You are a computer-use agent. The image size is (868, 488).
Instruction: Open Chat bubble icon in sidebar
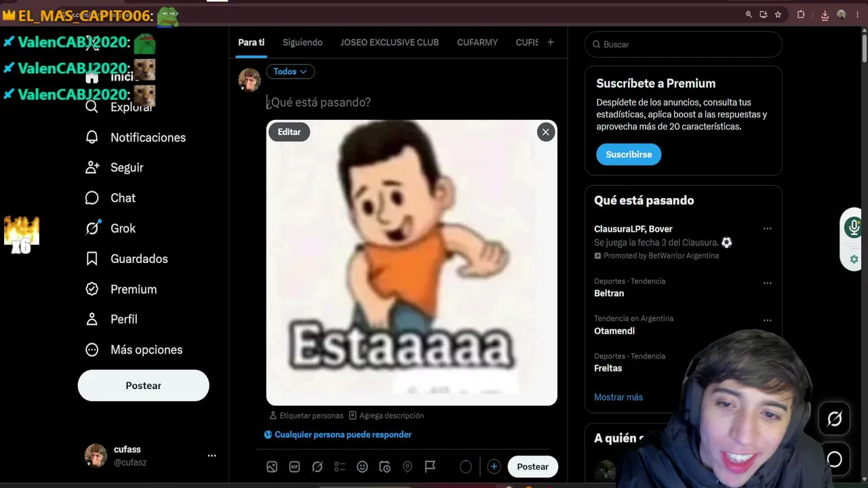coord(92,198)
